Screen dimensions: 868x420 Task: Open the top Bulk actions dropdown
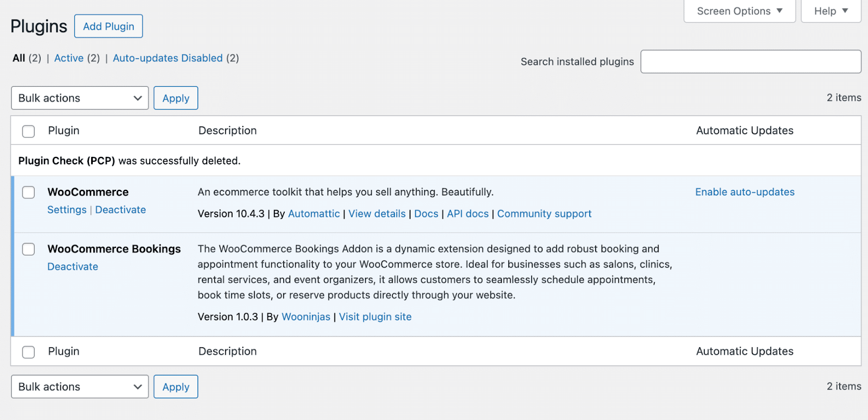click(80, 98)
